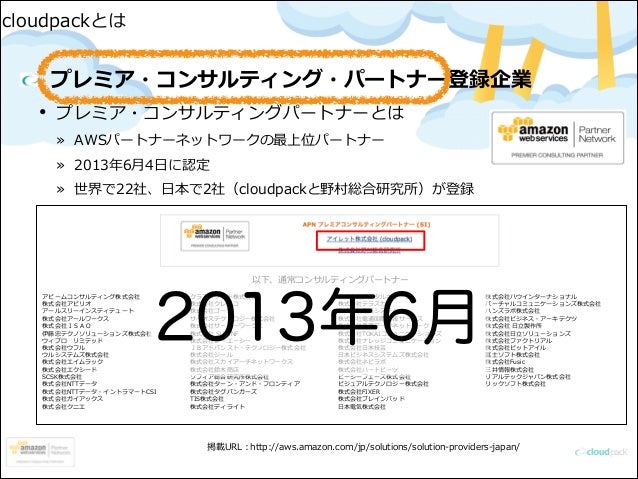The height and width of the screenshot is (479, 638).
Task: Click 'ウルシステムズ株式会社' entry
Action: point(75,354)
